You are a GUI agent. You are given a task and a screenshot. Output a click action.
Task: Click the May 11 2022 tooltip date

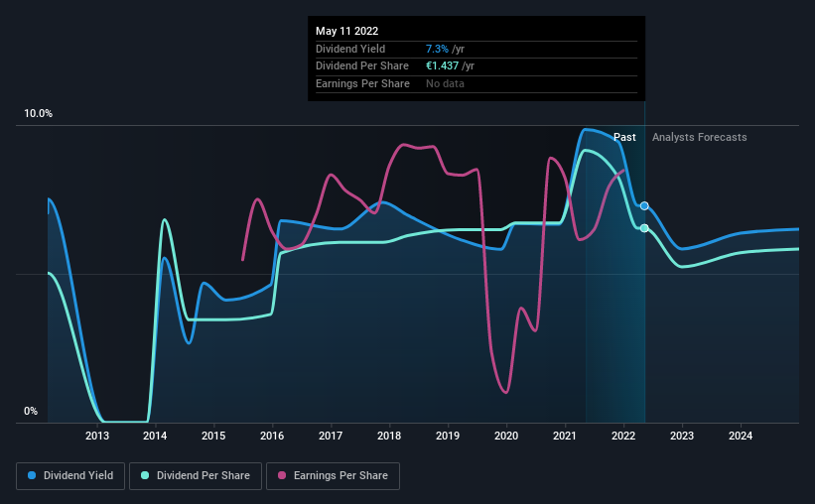(347, 31)
